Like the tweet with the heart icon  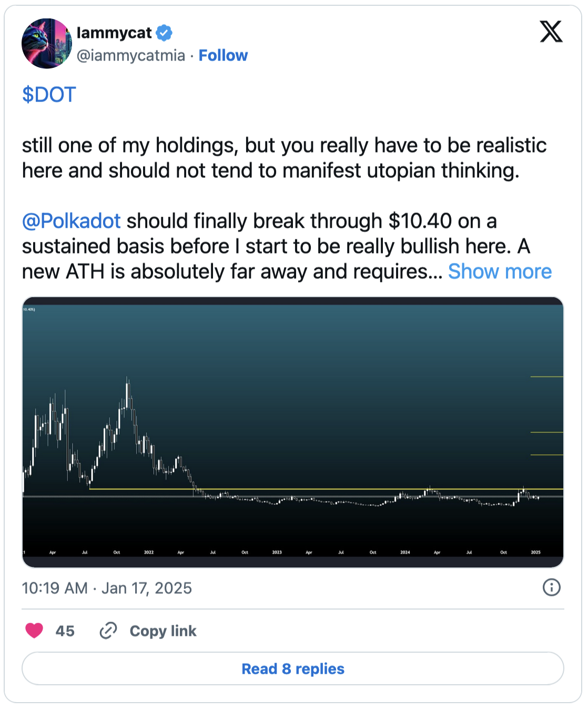point(35,630)
